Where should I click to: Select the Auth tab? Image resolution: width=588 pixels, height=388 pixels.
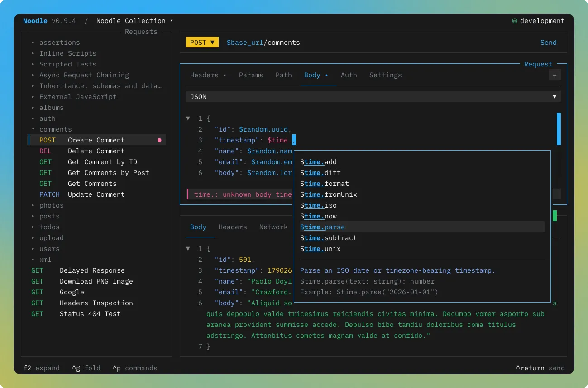[x=349, y=75]
